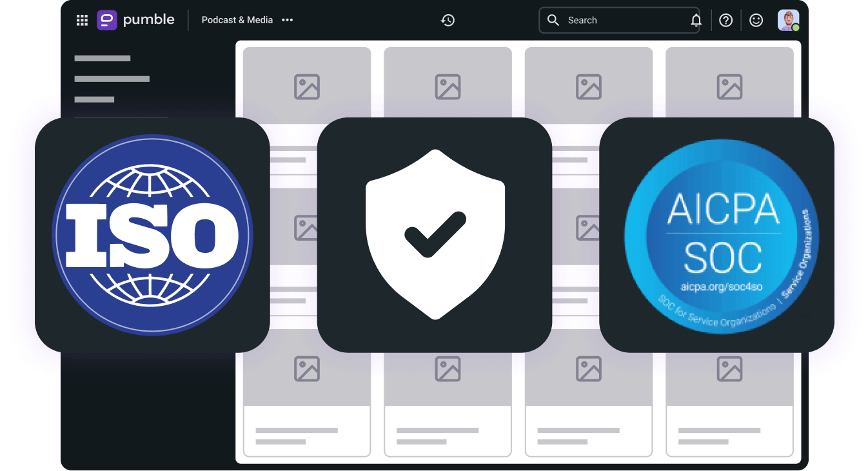Open the user profile avatar
The height and width of the screenshot is (471, 868).
788,20
